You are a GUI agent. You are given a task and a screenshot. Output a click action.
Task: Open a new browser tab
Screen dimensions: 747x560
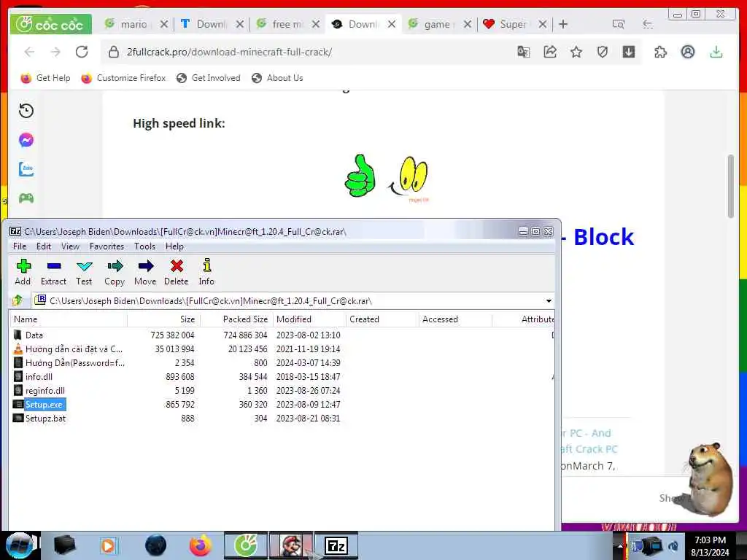pyautogui.click(x=563, y=24)
